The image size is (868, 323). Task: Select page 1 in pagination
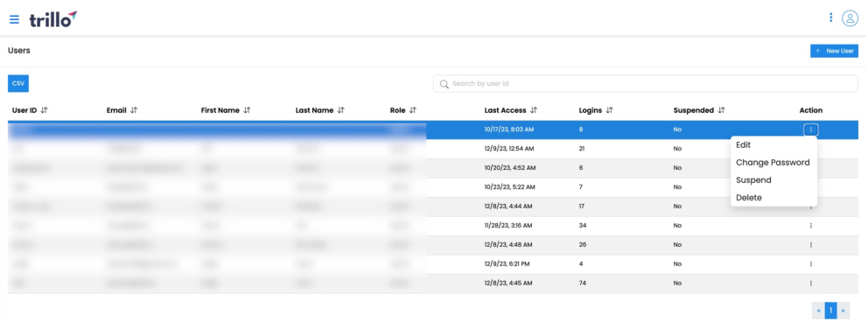coord(831,311)
